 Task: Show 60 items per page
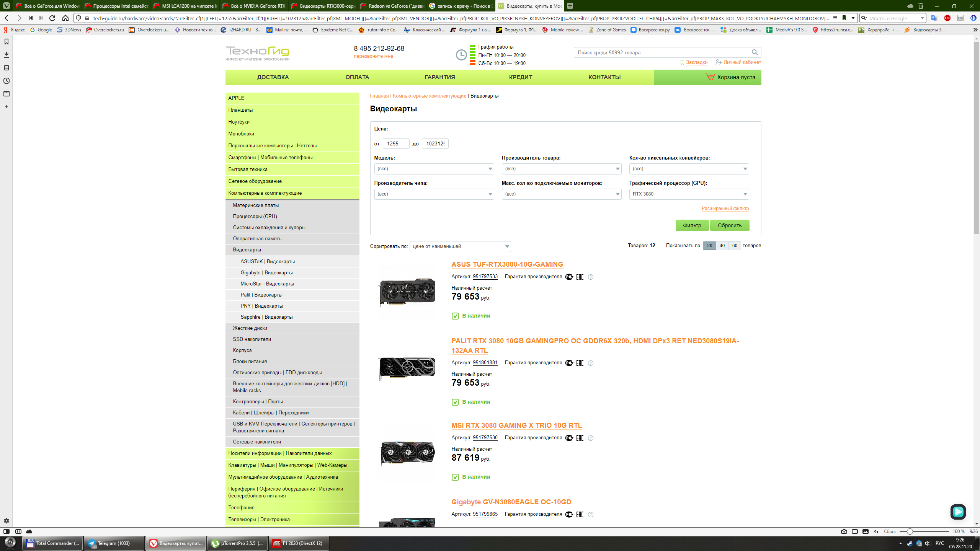735,246
